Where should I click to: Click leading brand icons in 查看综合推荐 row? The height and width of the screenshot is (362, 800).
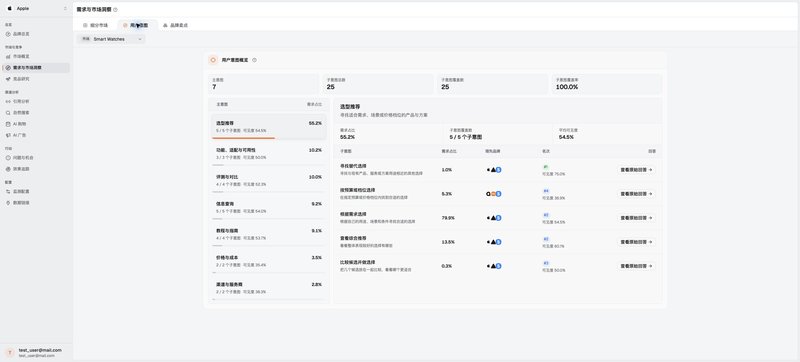tap(494, 242)
